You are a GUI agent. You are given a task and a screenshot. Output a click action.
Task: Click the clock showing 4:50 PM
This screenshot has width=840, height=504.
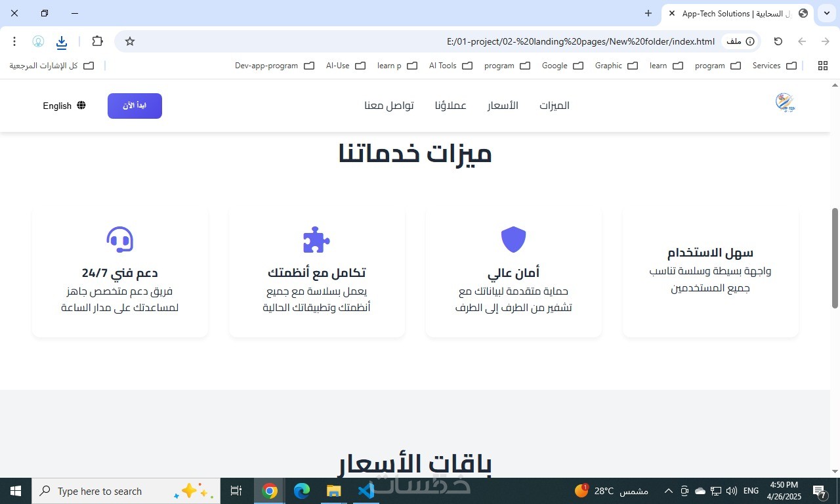coord(784,485)
